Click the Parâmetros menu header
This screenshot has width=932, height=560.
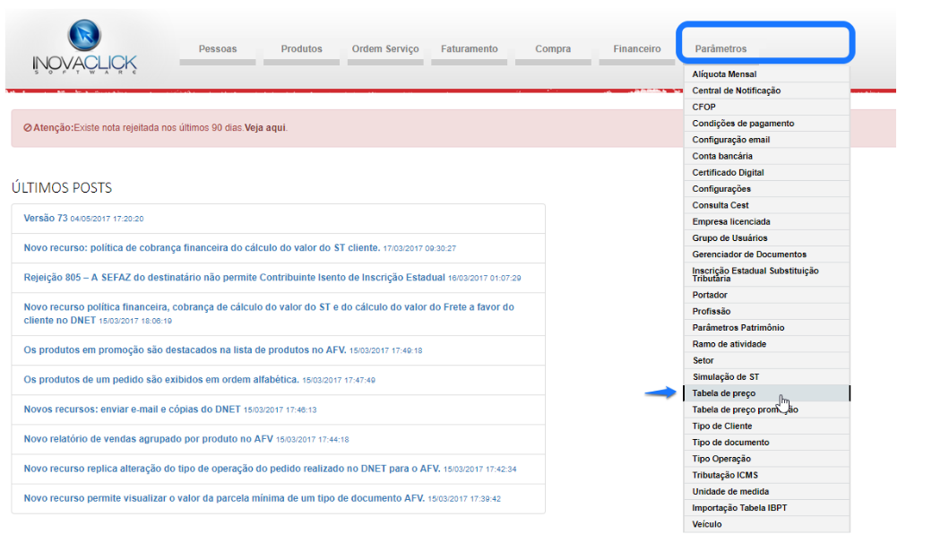[x=721, y=49]
